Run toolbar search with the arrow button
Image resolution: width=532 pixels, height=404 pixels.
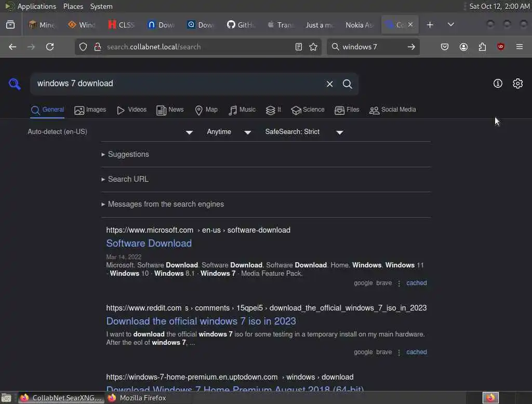[411, 47]
